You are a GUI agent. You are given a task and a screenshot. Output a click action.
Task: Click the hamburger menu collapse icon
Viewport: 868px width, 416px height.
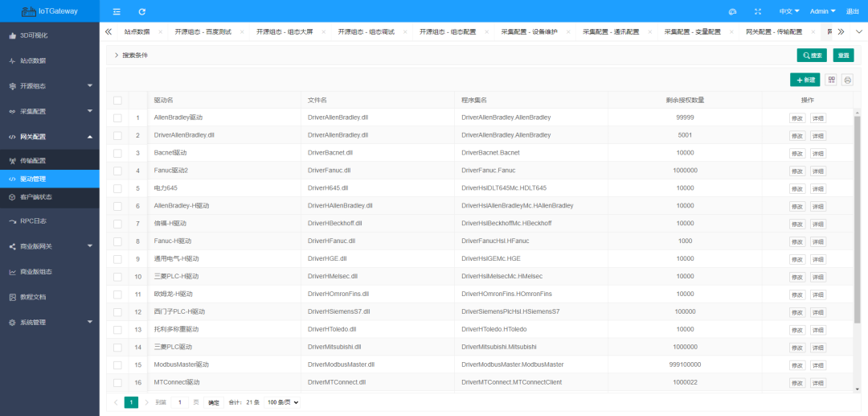point(117,11)
